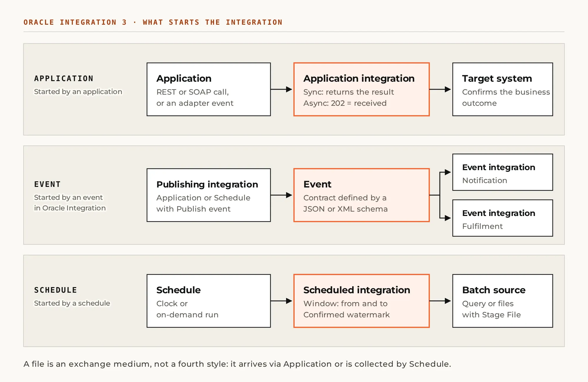Image resolution: width=588 pixels, height=382 pixels.
Task: Click the text 'Async: 202 = received'
Action: (x=345, y=103)
